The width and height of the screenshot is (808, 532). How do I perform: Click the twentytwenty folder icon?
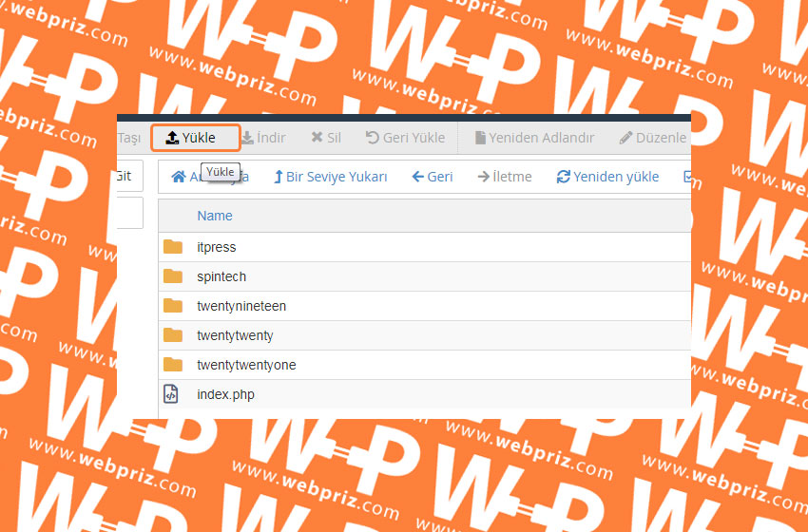(173, 335)
